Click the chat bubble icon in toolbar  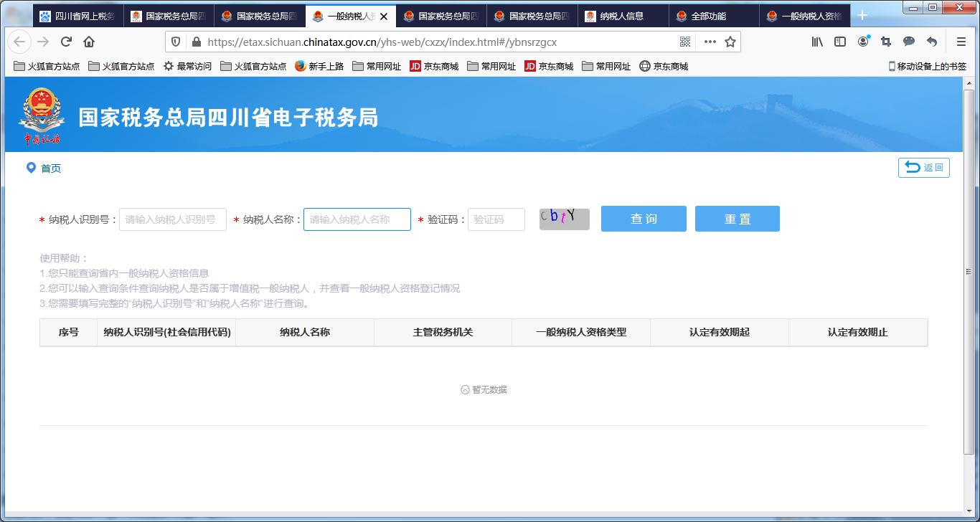908,42
